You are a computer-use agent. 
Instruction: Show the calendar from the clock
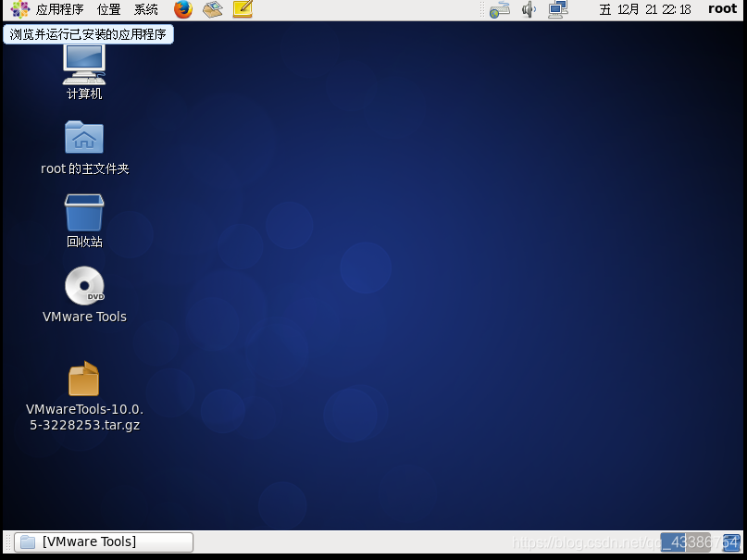pyautogui.click(x=645, y=9)
